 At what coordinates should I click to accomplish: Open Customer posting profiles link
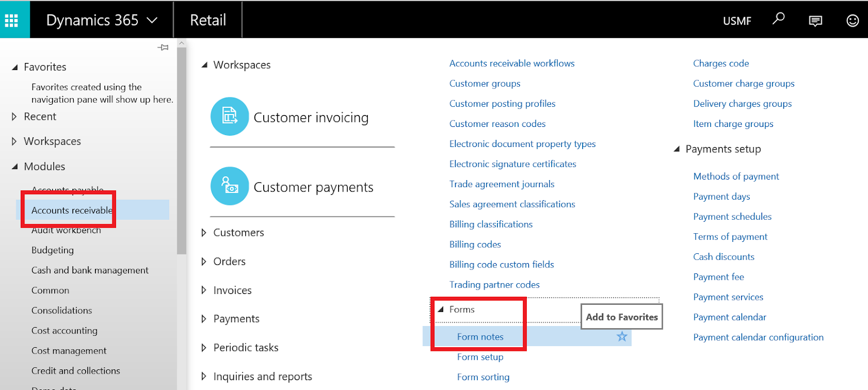tap(502, 104)
